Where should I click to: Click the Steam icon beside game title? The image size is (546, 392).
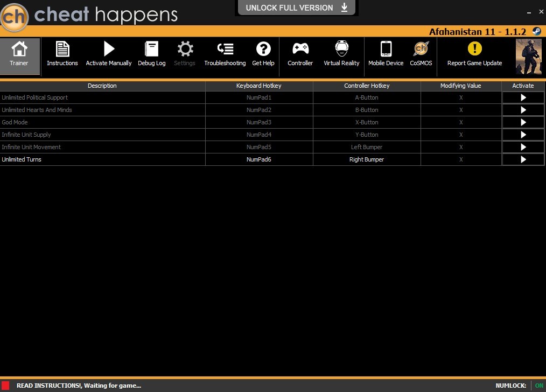coord(537,31)
